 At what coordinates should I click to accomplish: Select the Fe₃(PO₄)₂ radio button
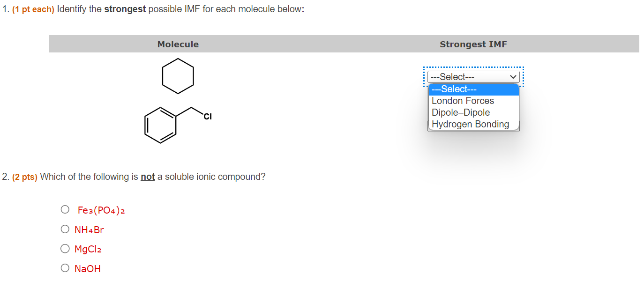point(65,209)
